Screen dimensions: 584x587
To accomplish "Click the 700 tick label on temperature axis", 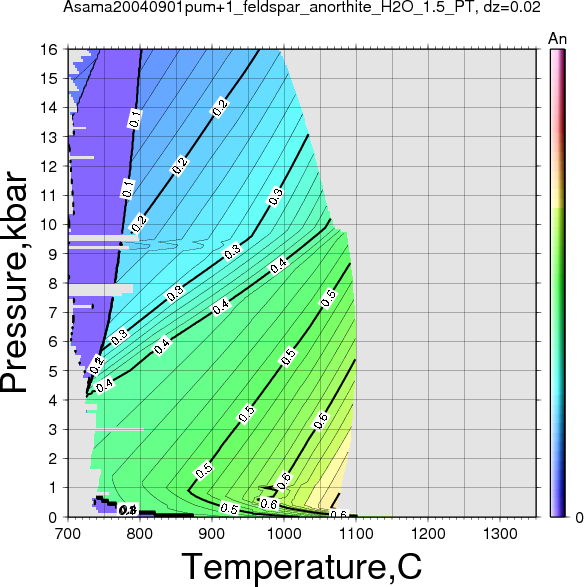I will (x=68, y=534).
